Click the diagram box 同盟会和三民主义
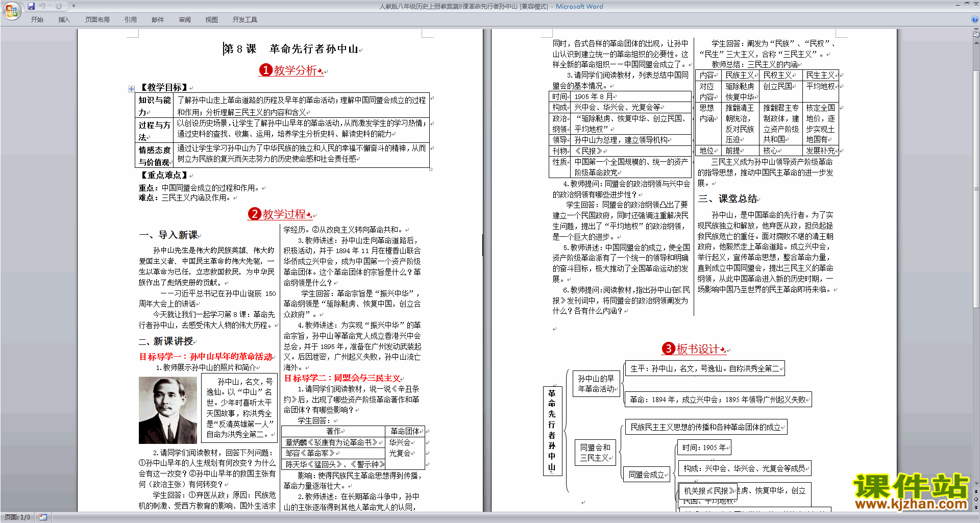 [x=595, y=453]
